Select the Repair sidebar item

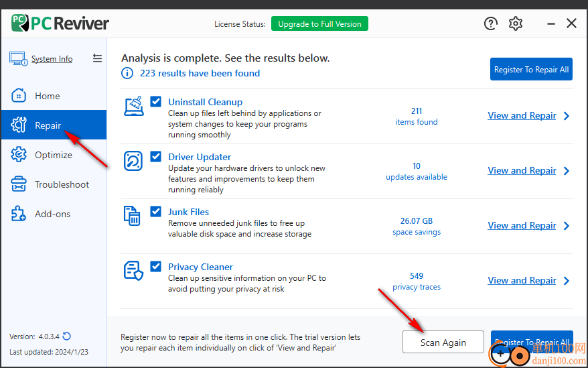tap(54, 125)
